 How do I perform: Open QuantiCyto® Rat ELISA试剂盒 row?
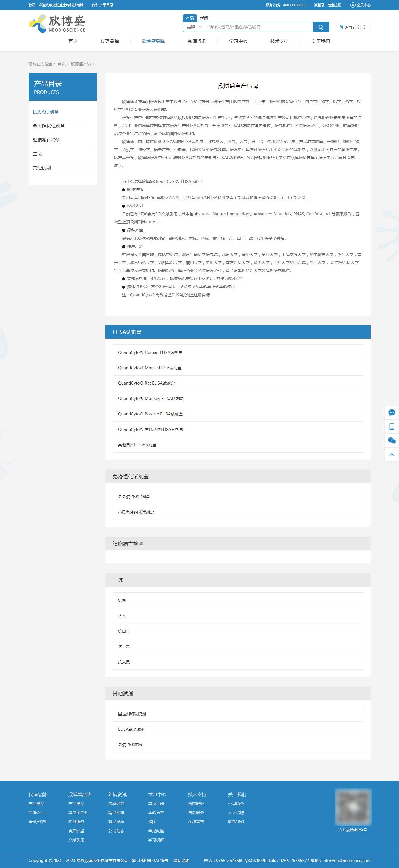pos(238,383)
